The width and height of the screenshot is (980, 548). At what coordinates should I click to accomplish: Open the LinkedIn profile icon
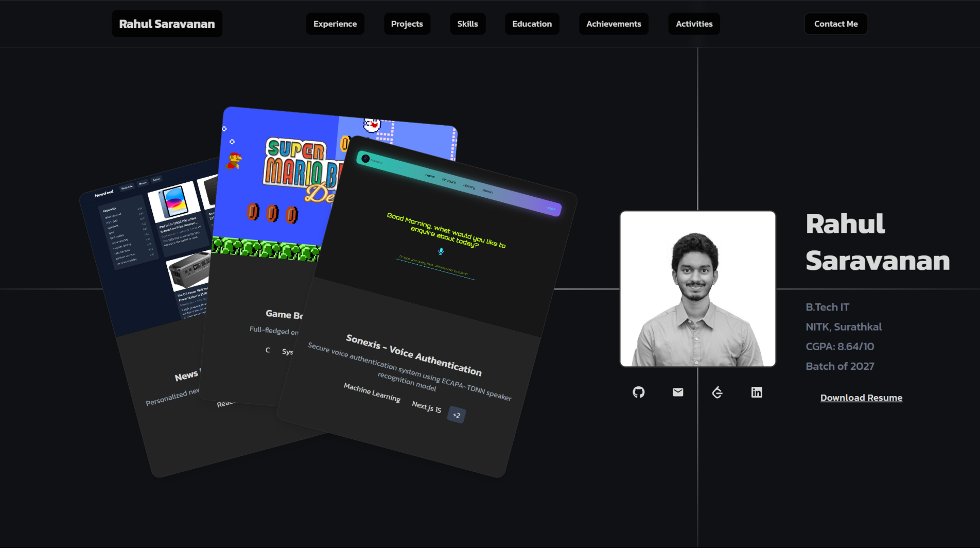[x=757, y=392]
